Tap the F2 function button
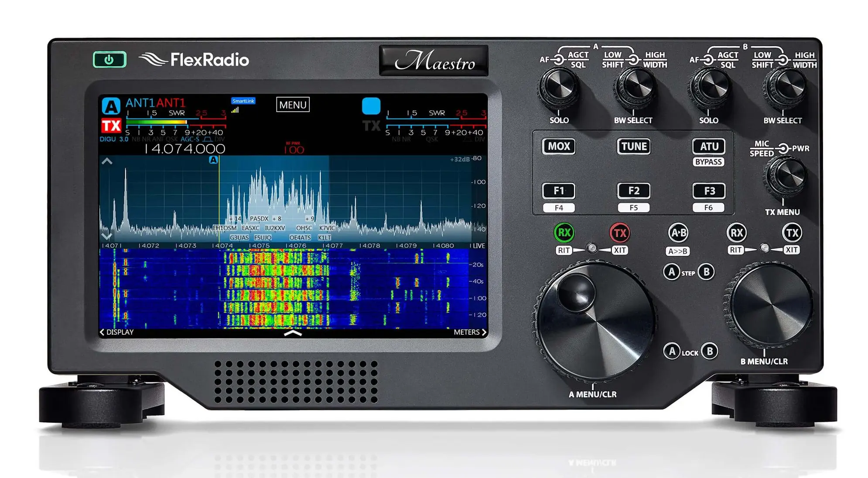This screenshot has width=868, height=478. pyautogui.click(x=634, y=191)
